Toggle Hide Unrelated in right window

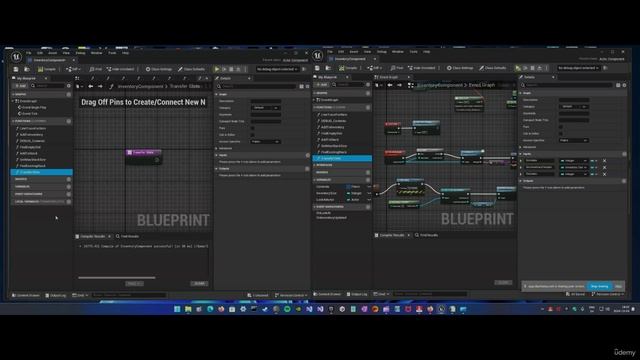422,68
